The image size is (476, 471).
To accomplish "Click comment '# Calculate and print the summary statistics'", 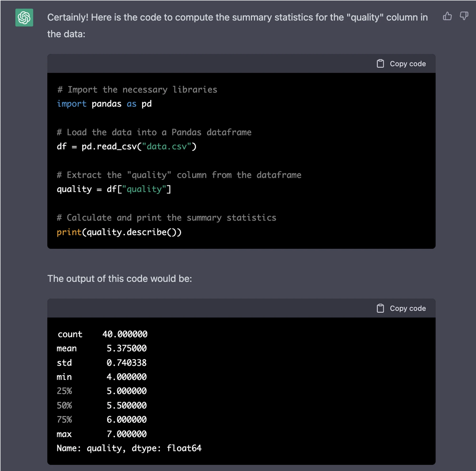I will (x=167, y=218).
